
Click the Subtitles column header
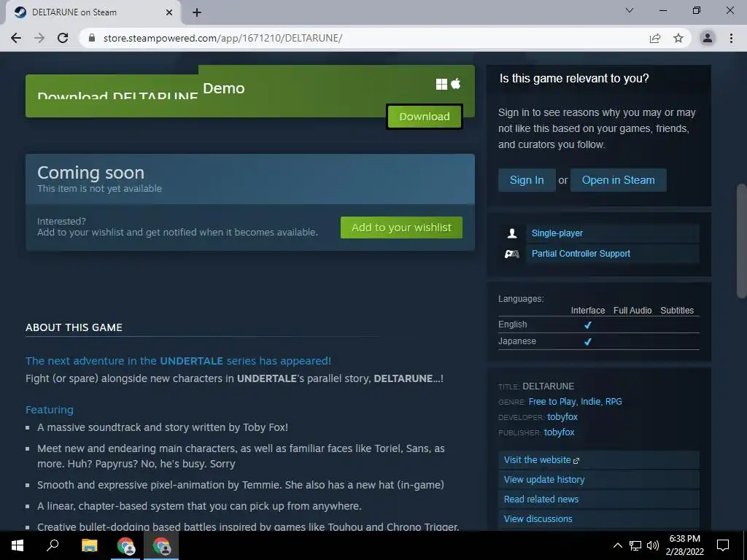click(x=677, y=311)
